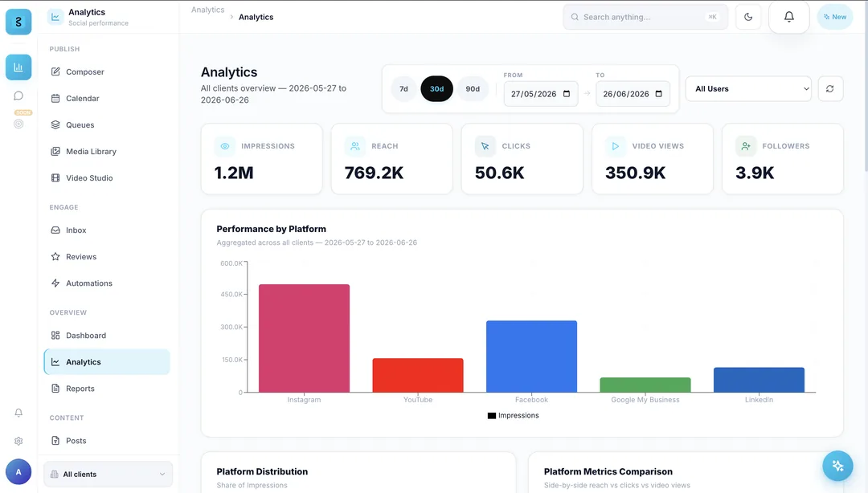Click the Reviews star icon
This screenshot has width=868, height=493.
pyautogui.click(x=55, y=256)
